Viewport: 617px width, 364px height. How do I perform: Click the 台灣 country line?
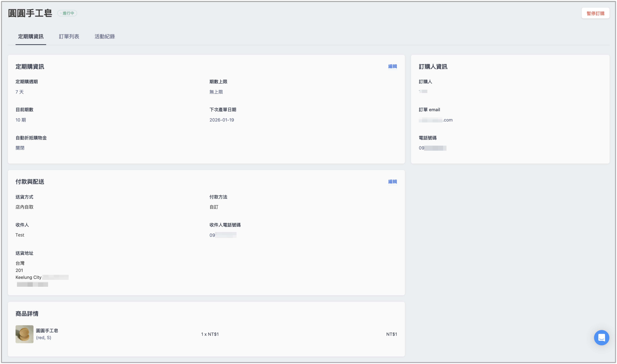pyautogui.click(x=20, y=263)
